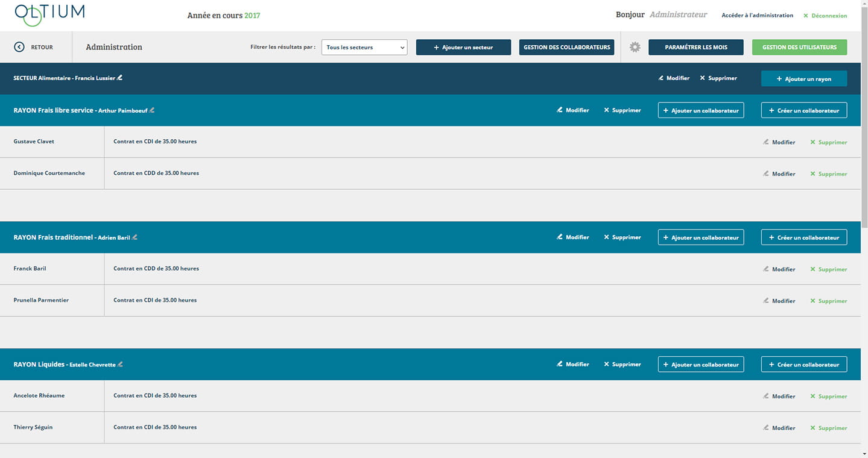
Task: Create collaborateur in Liquides rayon
Action: point(804,365)
